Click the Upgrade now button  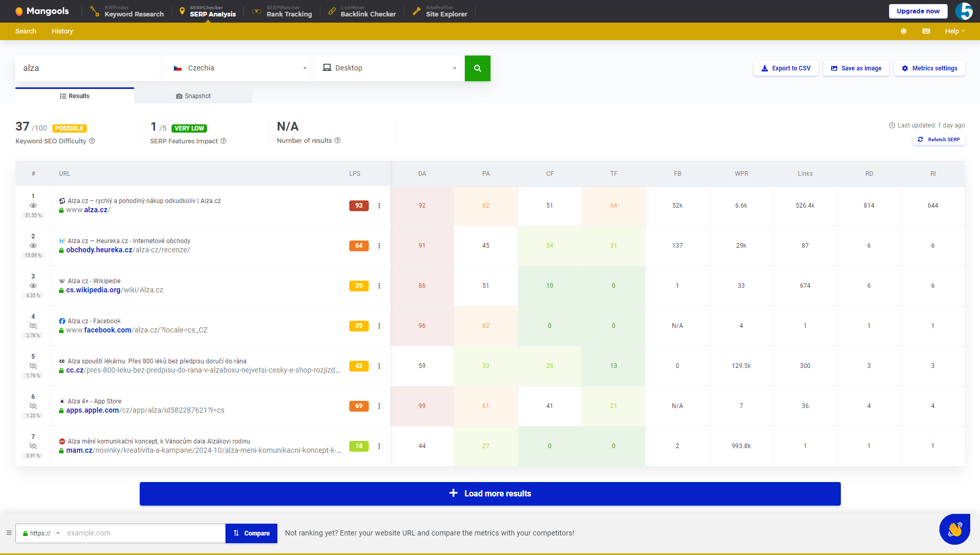(x=918, y=11)
